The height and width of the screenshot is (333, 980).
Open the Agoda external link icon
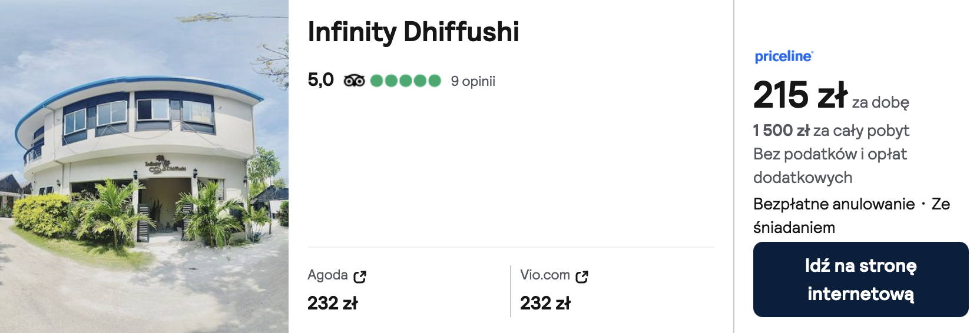tap(360, 277)
